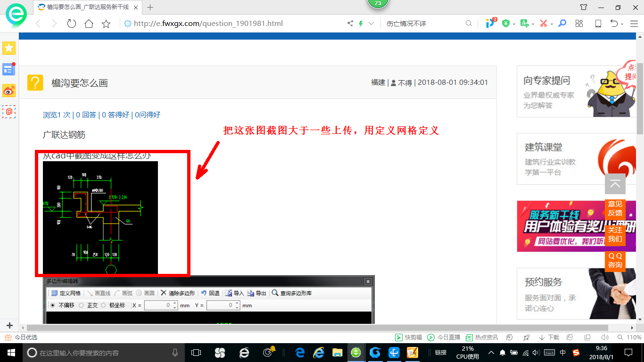644x362 pixels.
Task: Click the undo closed tab icon
Action: pos(614,23)
